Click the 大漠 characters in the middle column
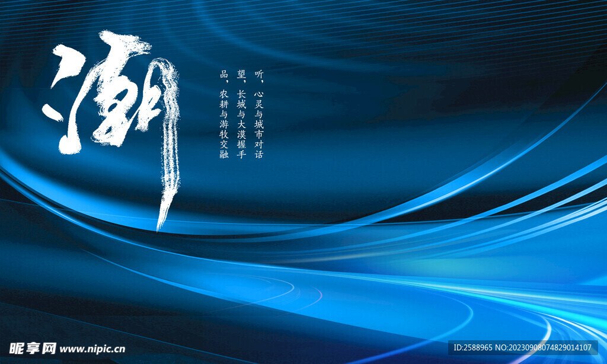Screen dimensions: 607x364 click(241, 129)
